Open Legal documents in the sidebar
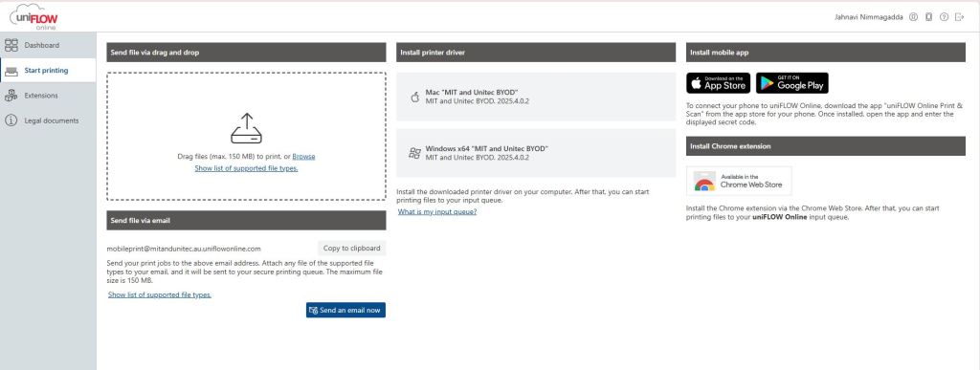980x370 pixels. (x=48, y=120)
